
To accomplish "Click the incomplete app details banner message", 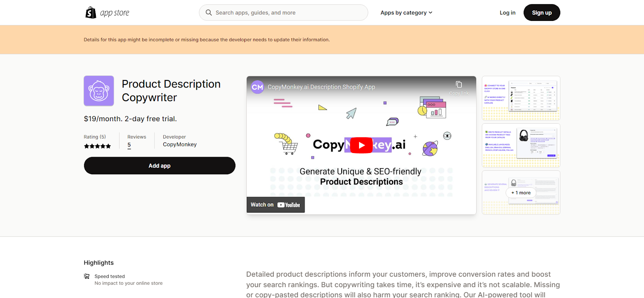I will [x=206, y=39].
